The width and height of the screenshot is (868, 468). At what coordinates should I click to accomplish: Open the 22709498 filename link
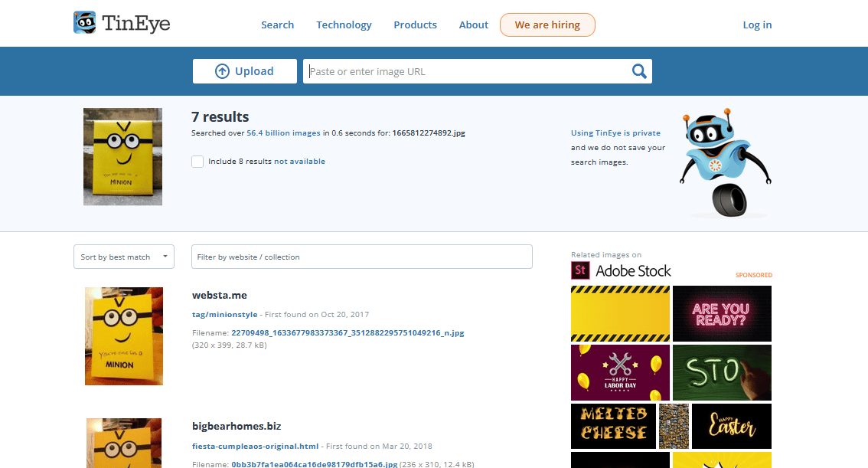pos(348,333)
